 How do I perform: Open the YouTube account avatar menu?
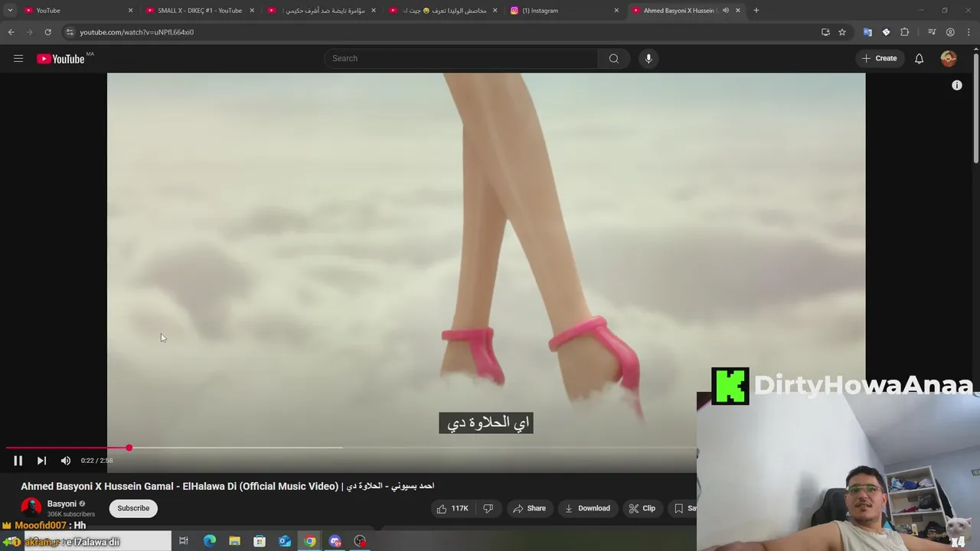(949, 58)
